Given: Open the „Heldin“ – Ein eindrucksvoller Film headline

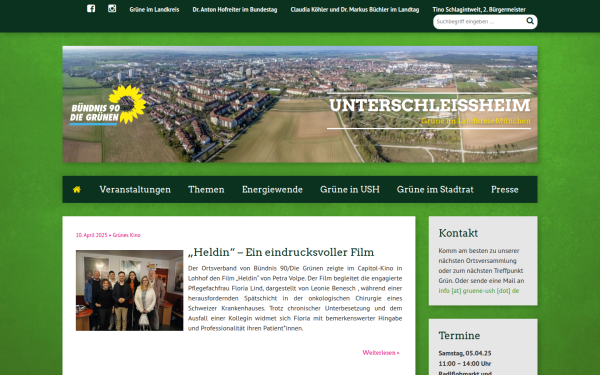Looking at the screenshot, I should (281, 252).
